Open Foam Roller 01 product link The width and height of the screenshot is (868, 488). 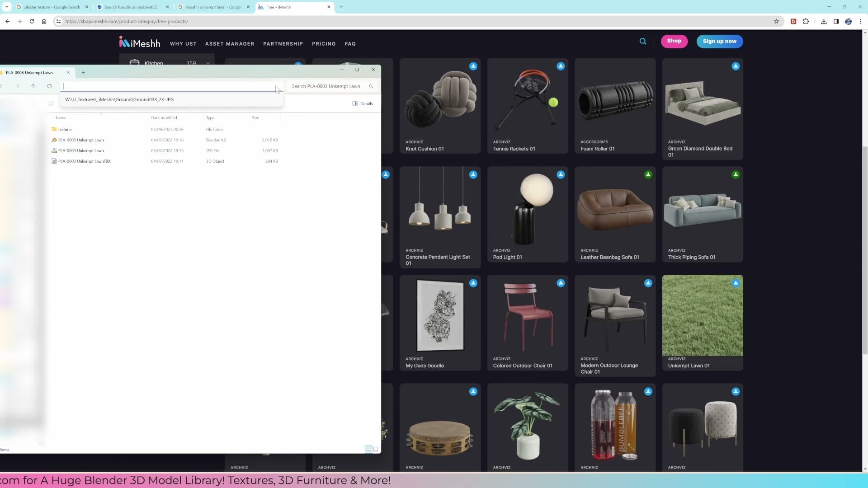pos(598,149)
